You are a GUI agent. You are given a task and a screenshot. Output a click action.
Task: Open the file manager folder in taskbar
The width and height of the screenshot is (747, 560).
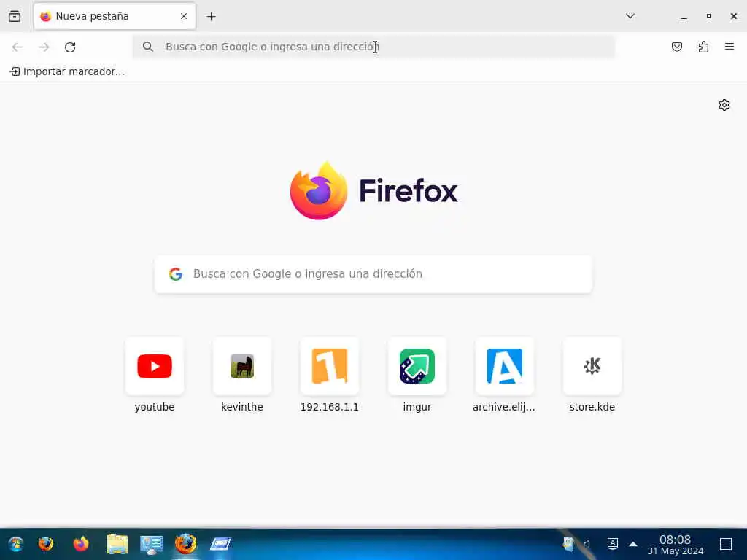pyautogui.click(x=117, y=543)
